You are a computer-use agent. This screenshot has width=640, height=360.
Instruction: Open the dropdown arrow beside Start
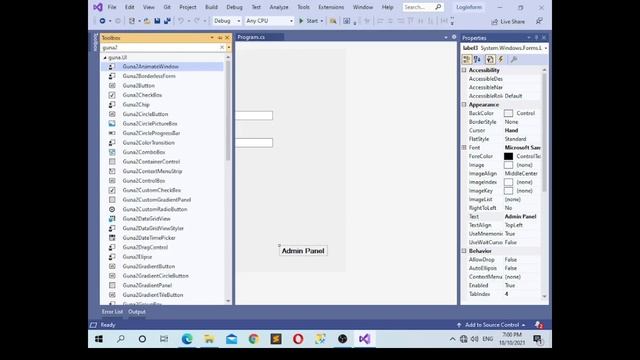click(322, 21)
